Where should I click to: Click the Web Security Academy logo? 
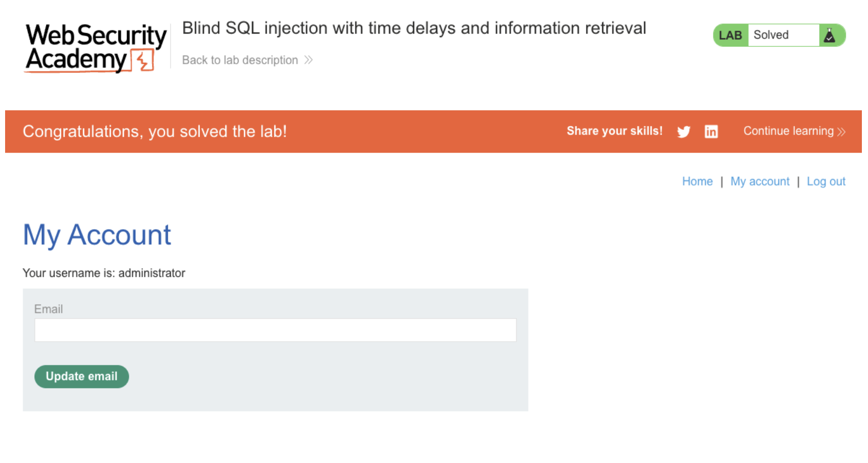tap(96, 48)
